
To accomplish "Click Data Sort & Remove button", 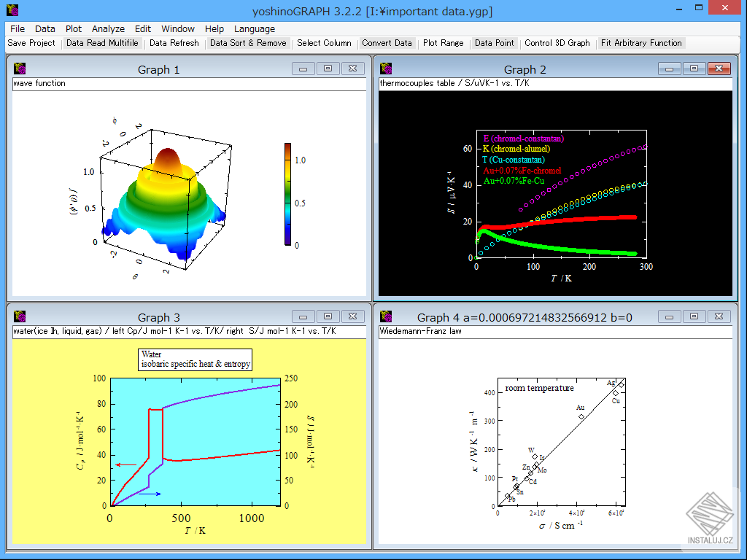I will pos(248,43).
